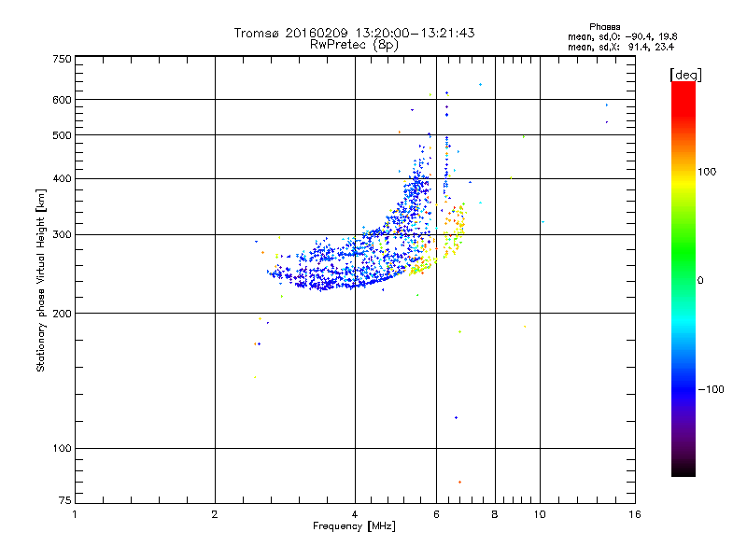
Task: Click the x-axis tick label '4'
Action: pos(355,514)
